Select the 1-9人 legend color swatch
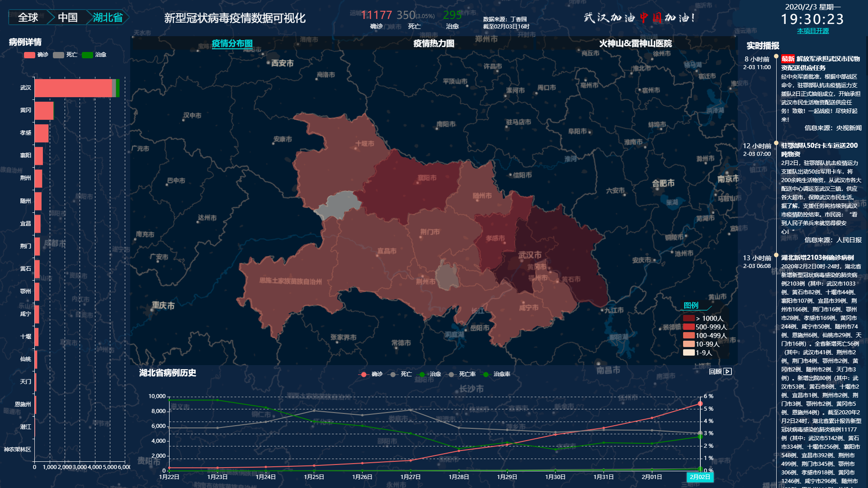This screenshot has height=488, width=868. tap(689, 352)
